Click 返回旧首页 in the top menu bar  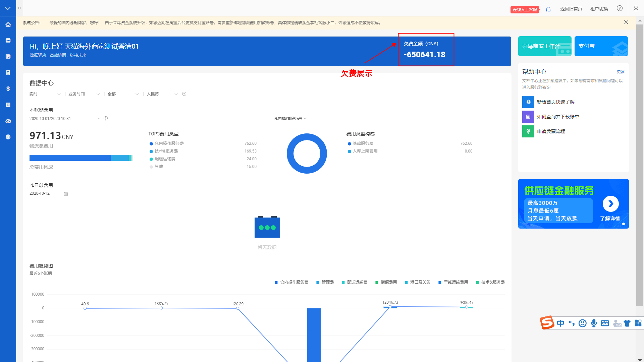click(x=571, y=8)
